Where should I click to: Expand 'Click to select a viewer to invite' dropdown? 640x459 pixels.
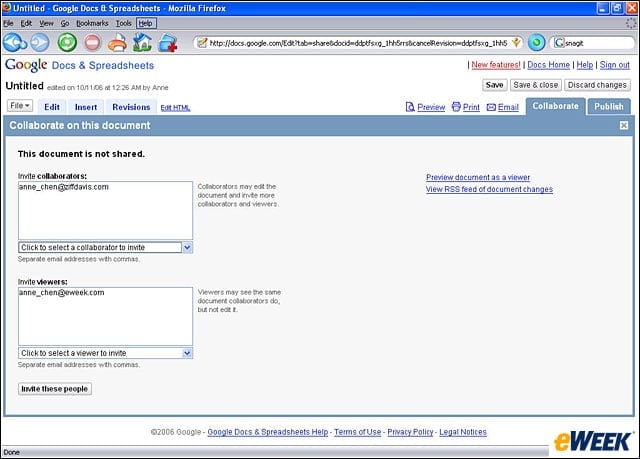click(187, 353)
